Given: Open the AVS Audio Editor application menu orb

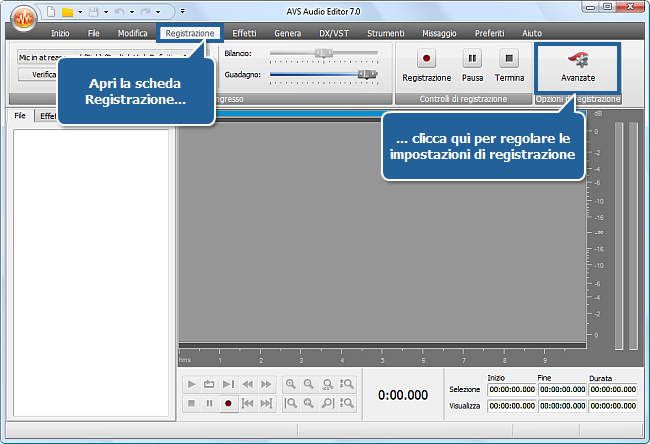Looking at the screenshot, I should [x=24, y=18].
